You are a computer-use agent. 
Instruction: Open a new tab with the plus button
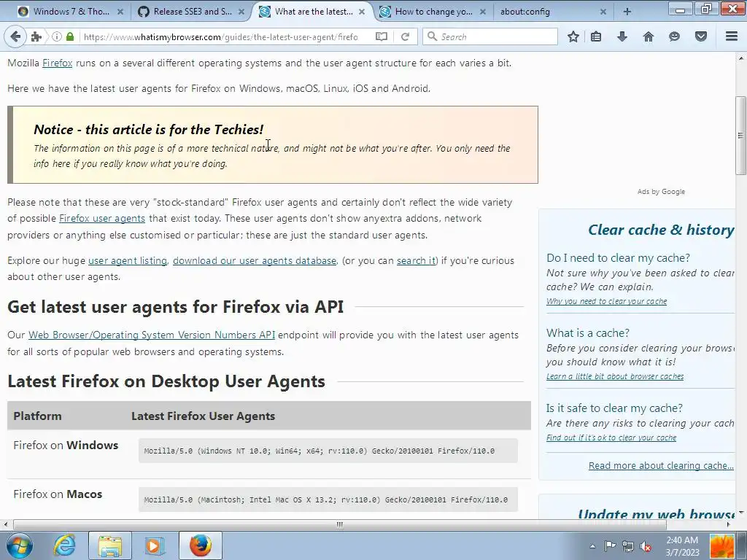click(x=627, y=12)
